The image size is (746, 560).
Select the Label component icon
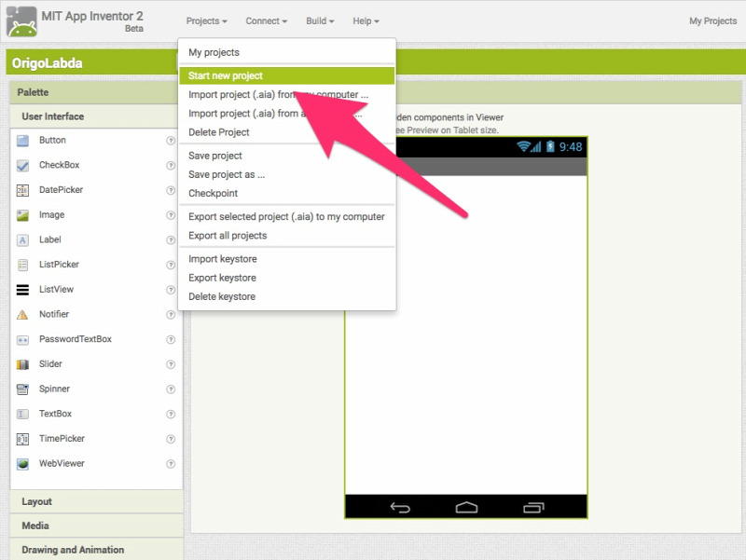(x=22, y=240)
